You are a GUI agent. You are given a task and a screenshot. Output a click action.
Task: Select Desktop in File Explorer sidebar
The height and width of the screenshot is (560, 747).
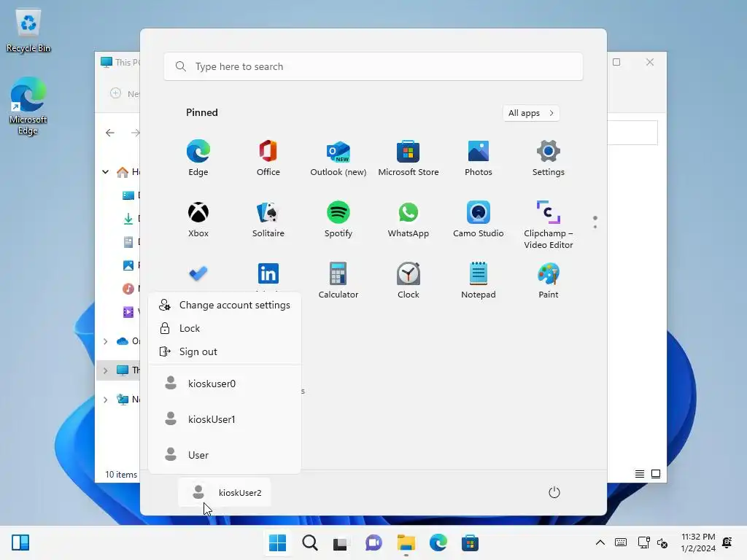pyautogui.click(x=131, y=195)
